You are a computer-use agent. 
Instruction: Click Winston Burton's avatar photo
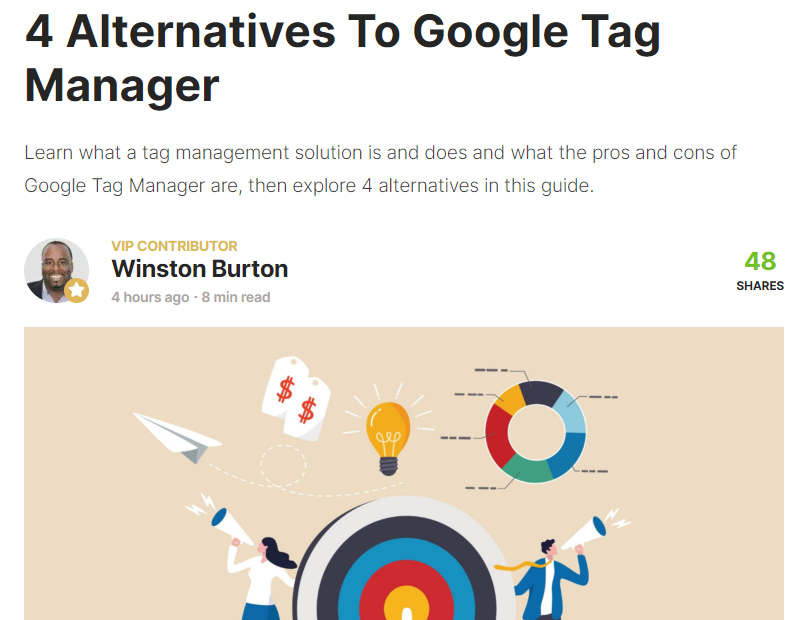click(x=56, y=270)
